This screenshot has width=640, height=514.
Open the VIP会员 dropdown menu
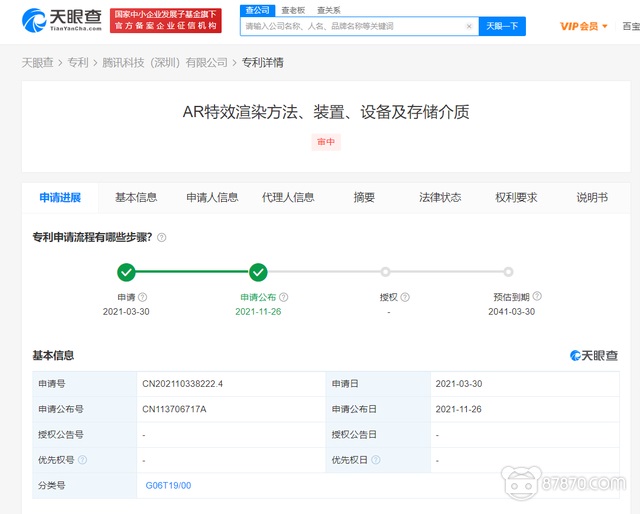coord(584,26)
